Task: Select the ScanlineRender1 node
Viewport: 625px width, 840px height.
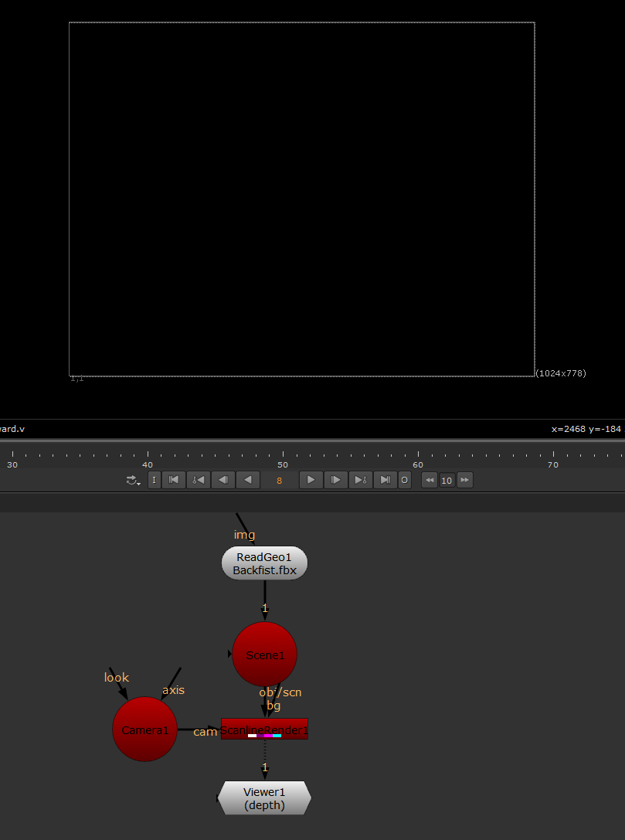Action: click(264, 729)
